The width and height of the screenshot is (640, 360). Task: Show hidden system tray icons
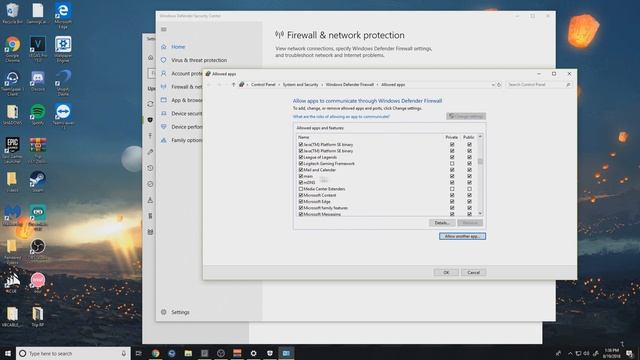pos(570,353)
